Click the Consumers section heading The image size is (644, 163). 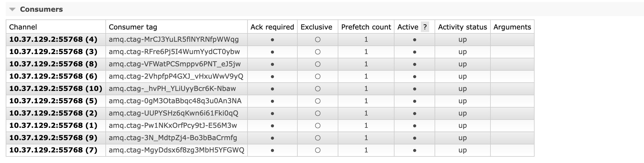[41, 9]
